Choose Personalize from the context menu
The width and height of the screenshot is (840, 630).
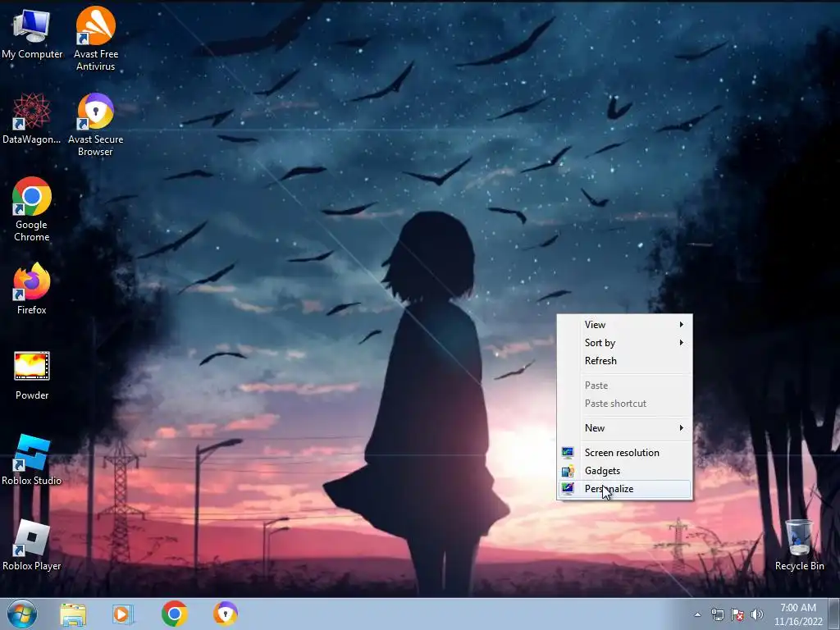click(x=624, y=489)
